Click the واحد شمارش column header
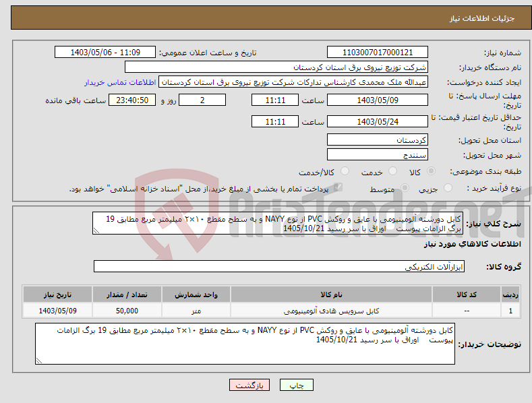 tap(196, 294)
